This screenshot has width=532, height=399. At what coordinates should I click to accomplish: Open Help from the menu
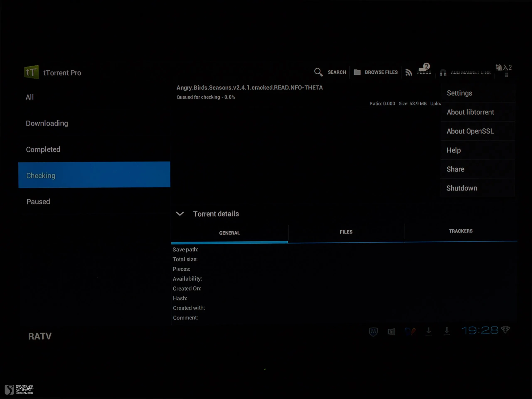(x=478, y=150)
